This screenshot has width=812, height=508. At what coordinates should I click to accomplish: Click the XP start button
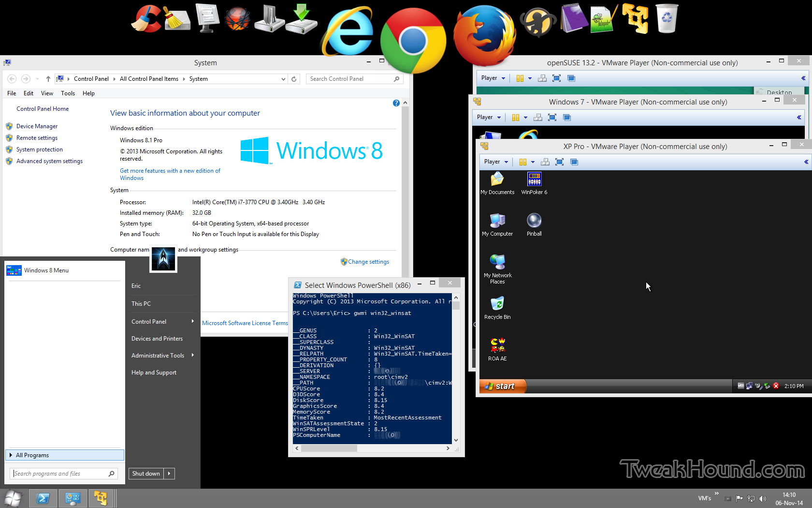(x=502, y=386)
